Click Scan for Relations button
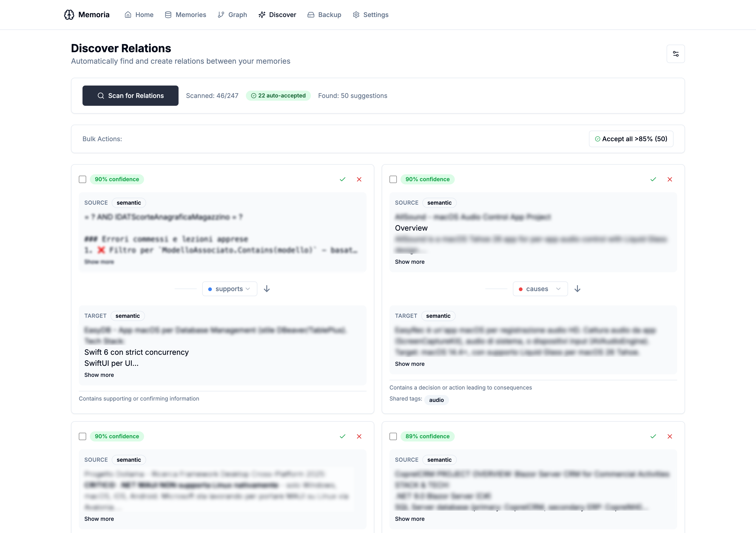 click(x=130, y=95)
